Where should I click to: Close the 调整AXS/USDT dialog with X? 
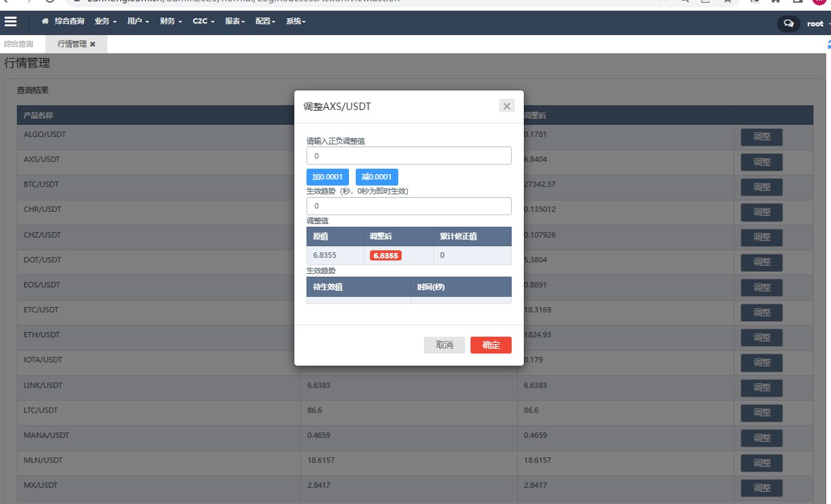(x=506, y=106)
